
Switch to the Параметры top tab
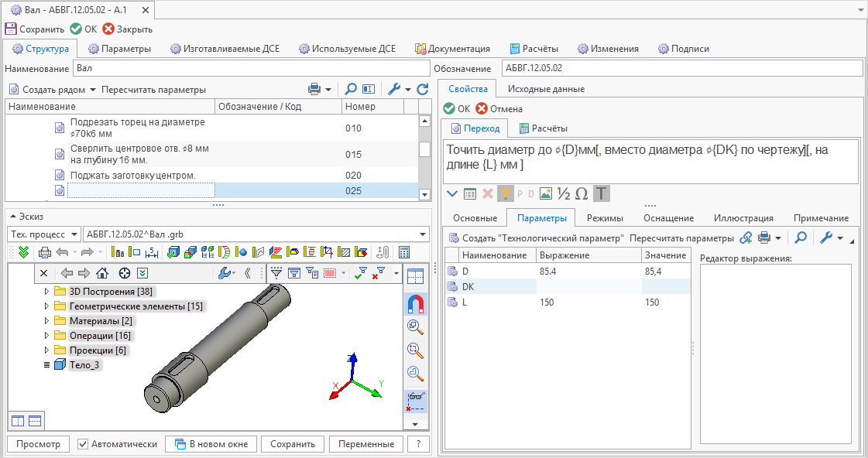coord(119,49)
